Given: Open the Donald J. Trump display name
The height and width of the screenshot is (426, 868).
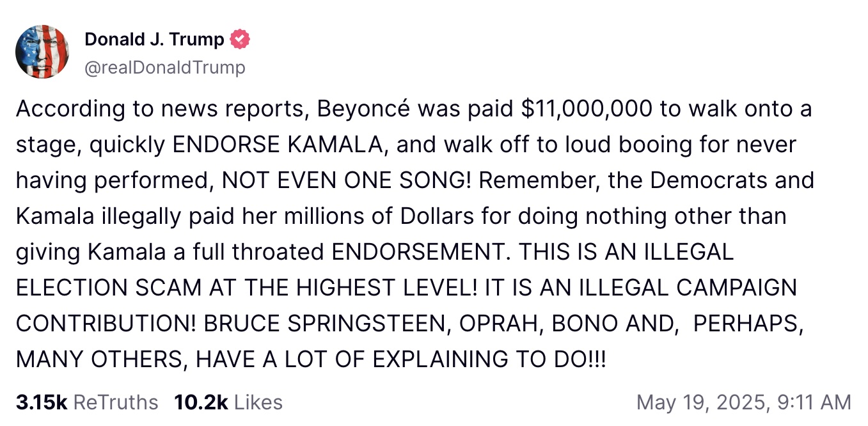Looking at the screenshot, I should tap(154, 40).
